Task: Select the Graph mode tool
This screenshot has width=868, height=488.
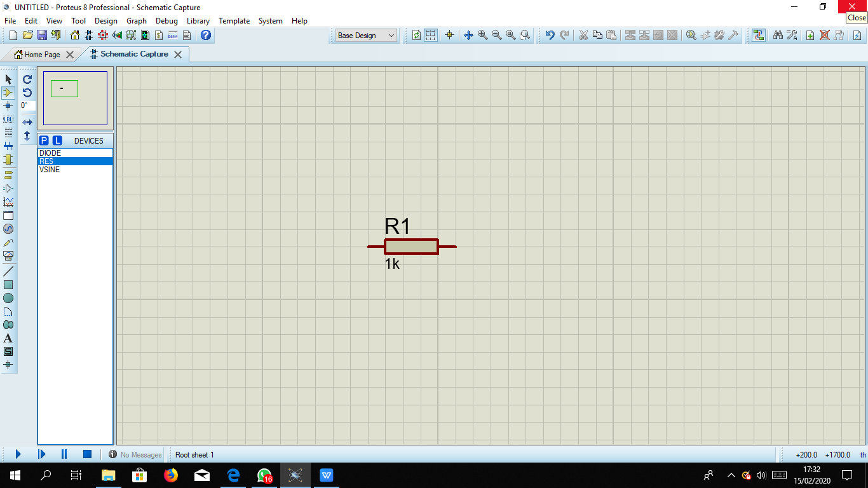Action: pyautogui.click(x=8, y=202)
